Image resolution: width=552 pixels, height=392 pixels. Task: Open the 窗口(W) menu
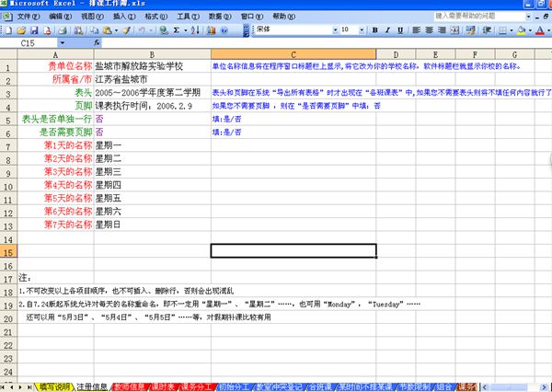[x=252, y=17]
